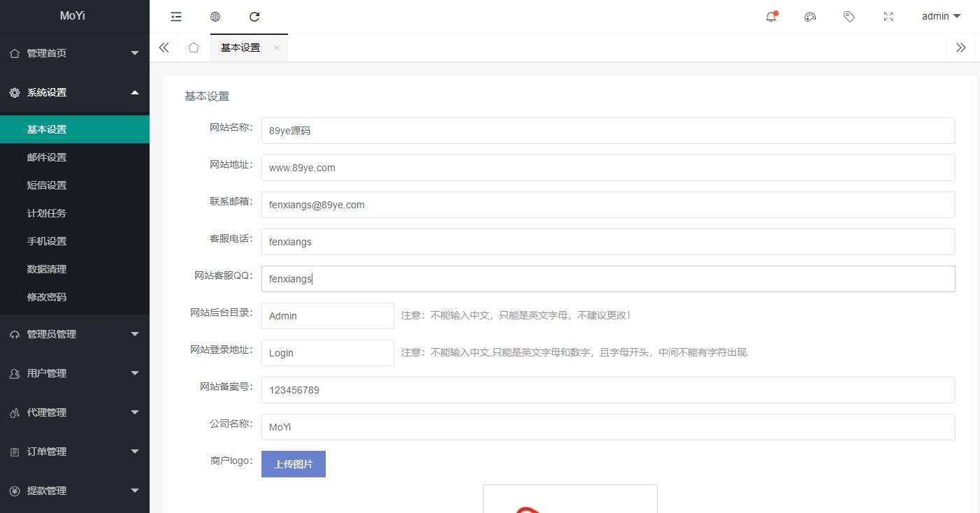Focus the 网站客服QQ input field

(608, 279)
